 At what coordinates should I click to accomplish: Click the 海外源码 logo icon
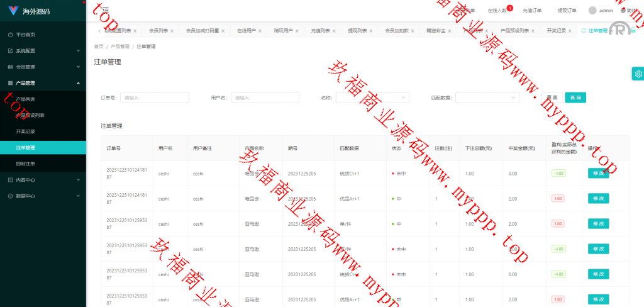click(x=13, y=11)
